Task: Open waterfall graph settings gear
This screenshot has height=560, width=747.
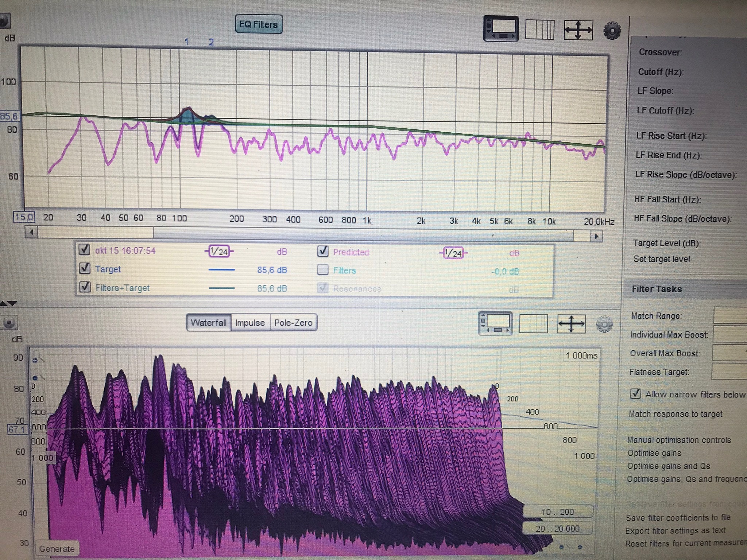Action: [x=604, y=324]
